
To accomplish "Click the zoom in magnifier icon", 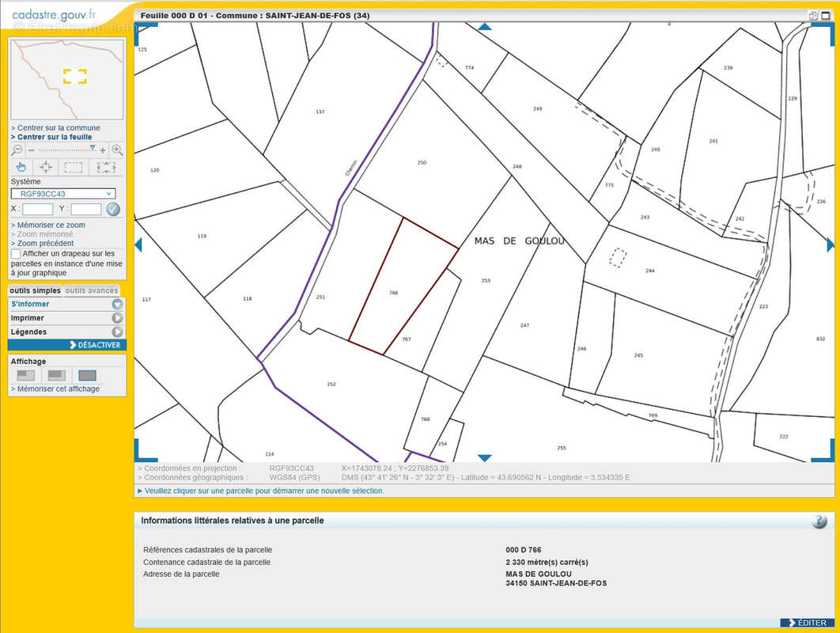I will 117,150.
